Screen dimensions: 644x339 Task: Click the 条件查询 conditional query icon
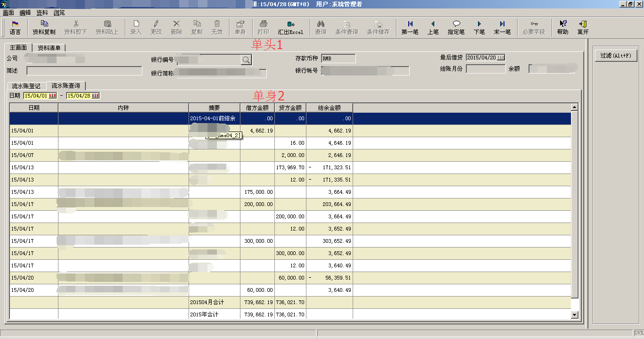pos(347,28)
